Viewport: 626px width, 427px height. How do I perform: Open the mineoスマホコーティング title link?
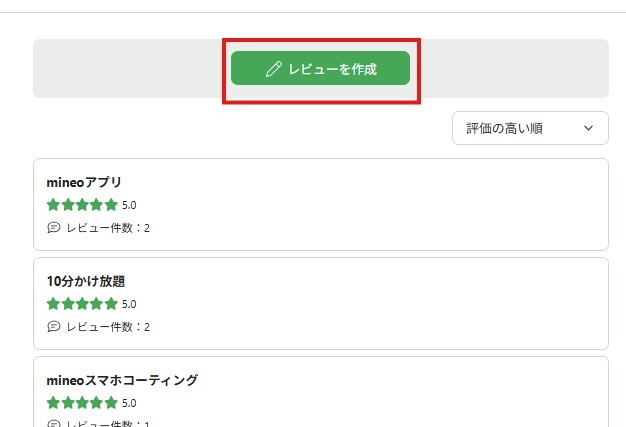coord(122,380)
